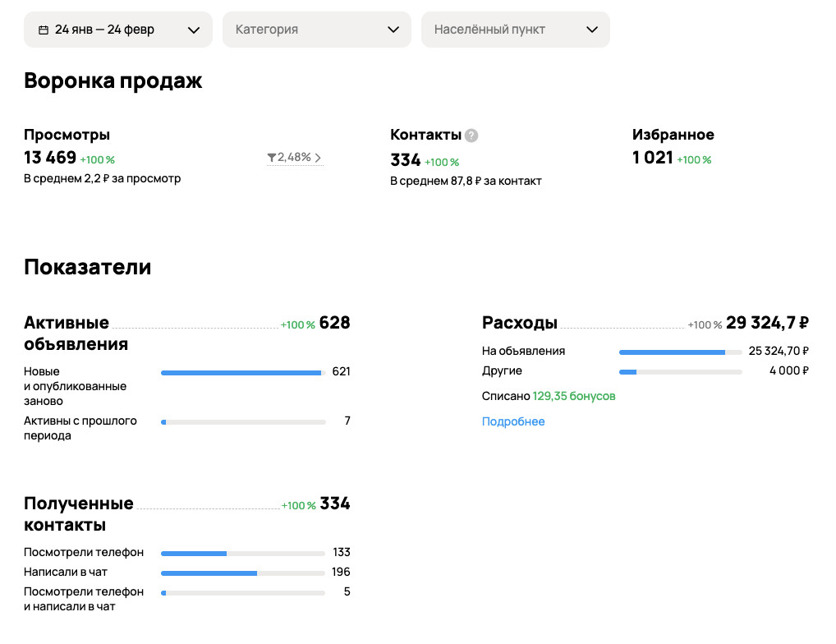Click the Расходы section title
The image size is (836, 644).
pos(519,323)
